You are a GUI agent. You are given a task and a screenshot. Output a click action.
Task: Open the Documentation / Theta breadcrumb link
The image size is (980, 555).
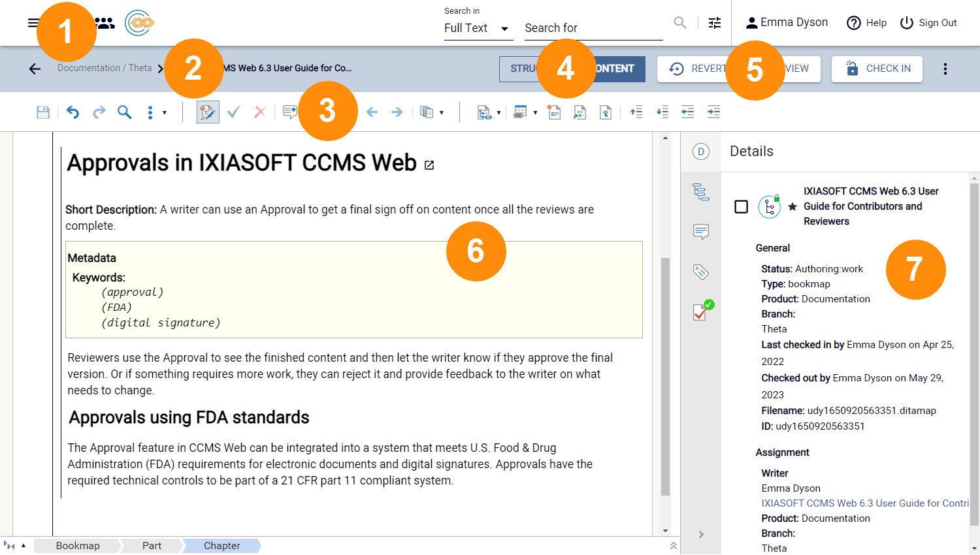[x=105, y=68]
